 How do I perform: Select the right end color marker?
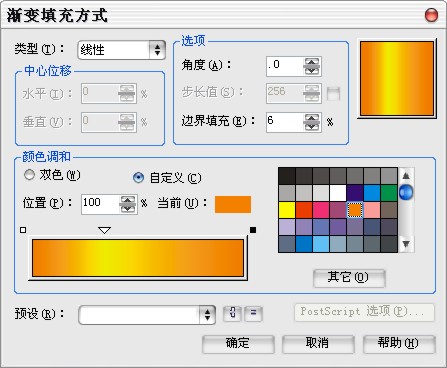(253, 230)
